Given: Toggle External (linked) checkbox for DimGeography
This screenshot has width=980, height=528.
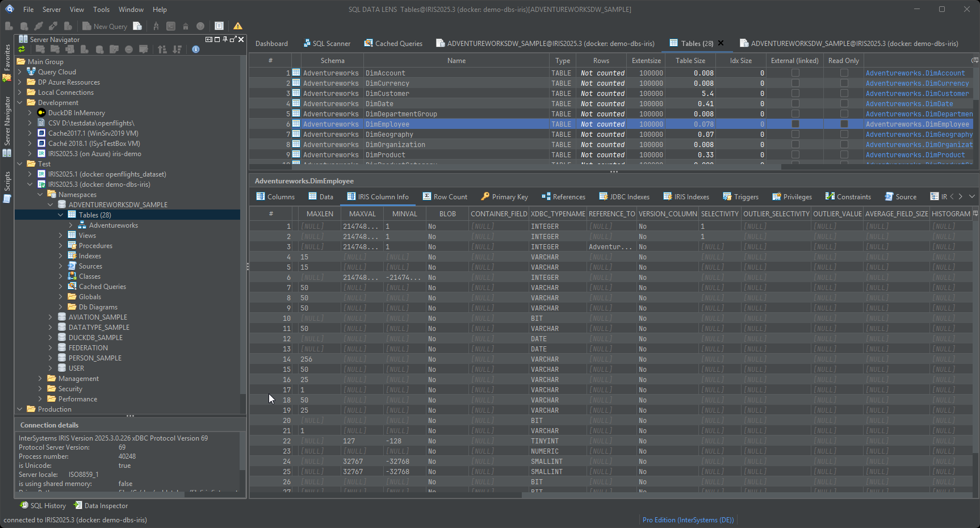Looking at the screenshot, I should [795, 134].
